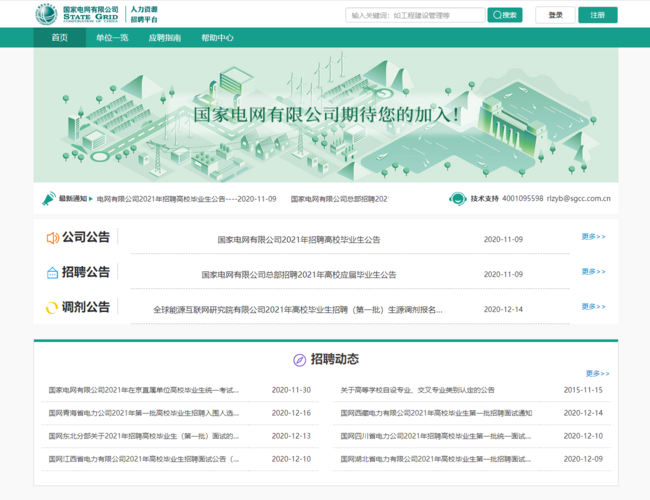Screen dimensions: 650x500
Task: Click date 2020-12-09 in 招聘动态 list
Action: [583, 459]
